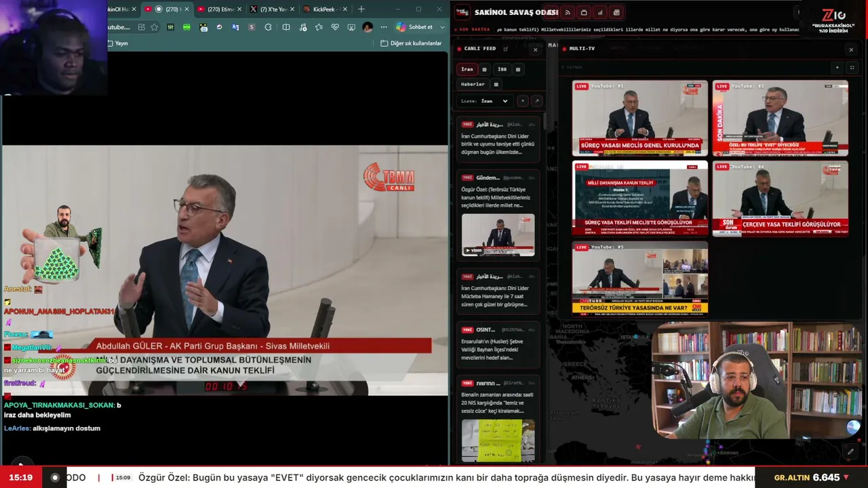Play the video in the Gündem feed post
The width and height of the screenshot is (868, 488).
(498, 235)
